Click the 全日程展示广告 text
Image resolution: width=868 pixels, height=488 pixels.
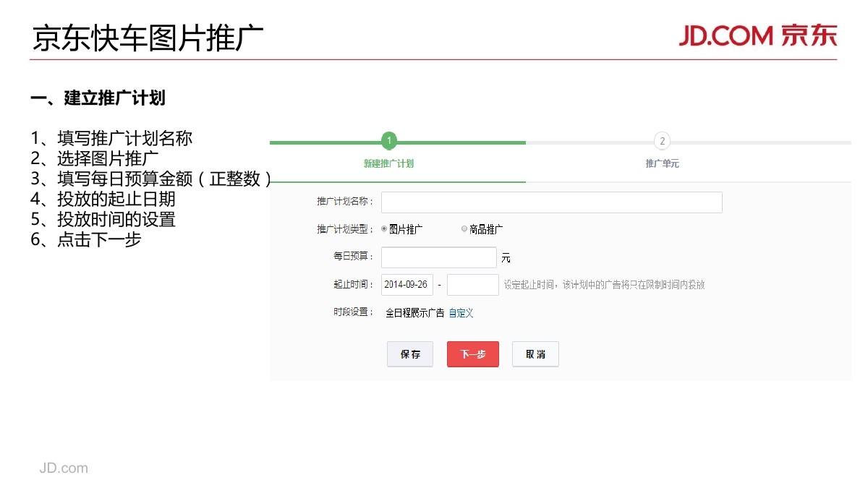tap(414, 313)
